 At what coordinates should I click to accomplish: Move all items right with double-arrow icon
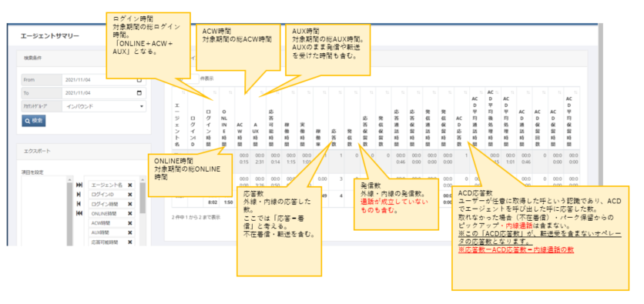tap(79, 185)
